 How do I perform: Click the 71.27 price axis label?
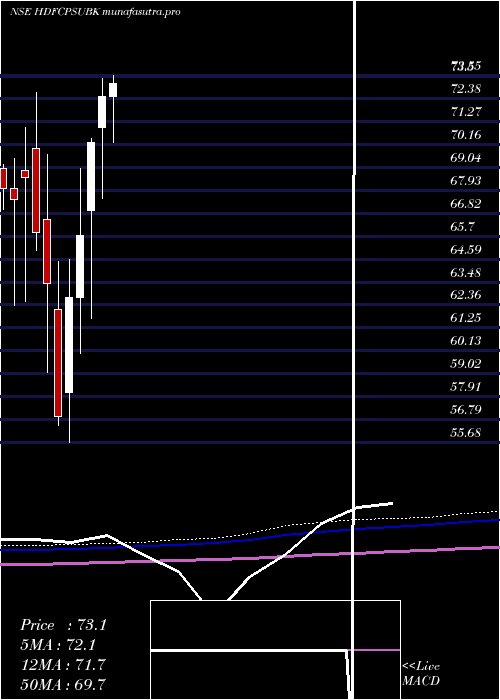pos(466,112)
